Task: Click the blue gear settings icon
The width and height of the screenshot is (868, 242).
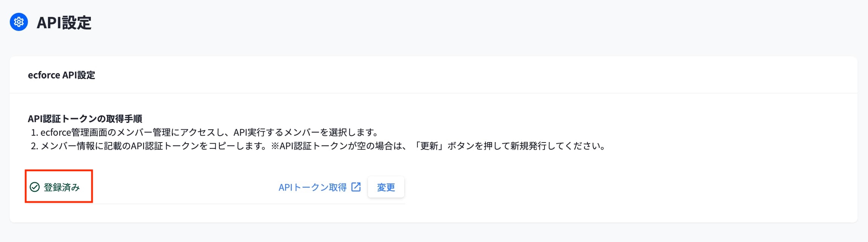Action: 19,22
